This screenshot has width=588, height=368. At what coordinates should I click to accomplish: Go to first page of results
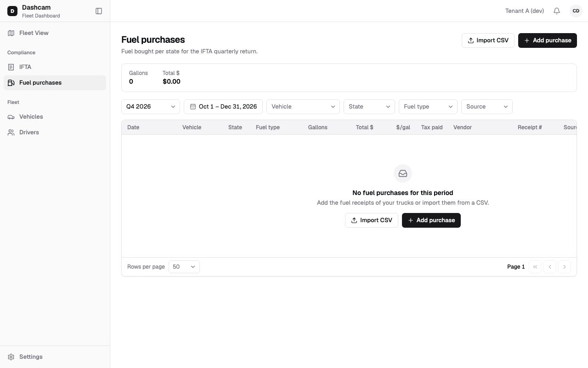(x=535, y=267)
